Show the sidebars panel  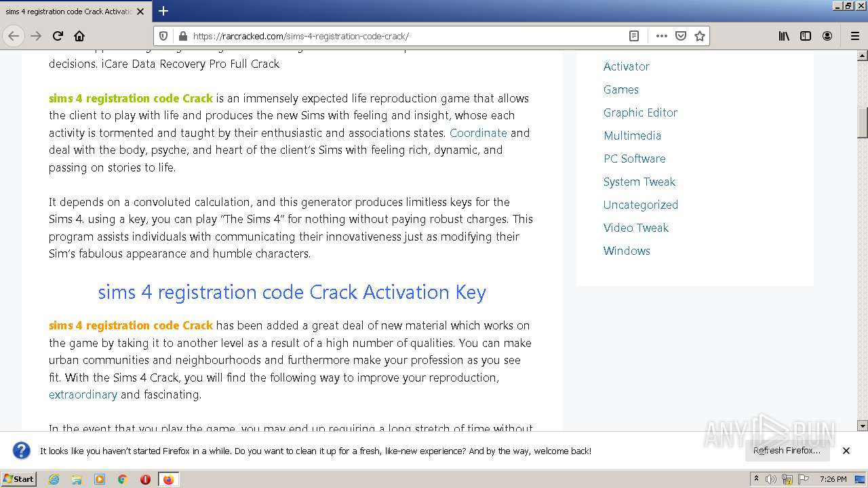806,36
